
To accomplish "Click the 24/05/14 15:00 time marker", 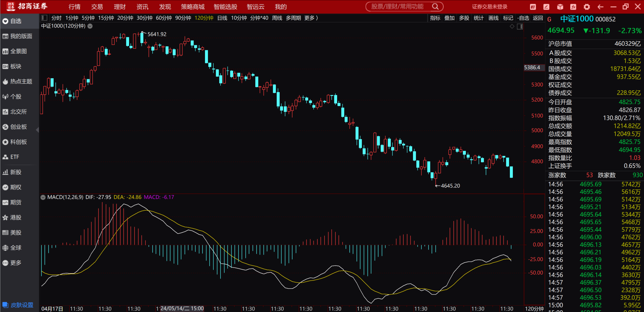I will click(x=182, y=308).
